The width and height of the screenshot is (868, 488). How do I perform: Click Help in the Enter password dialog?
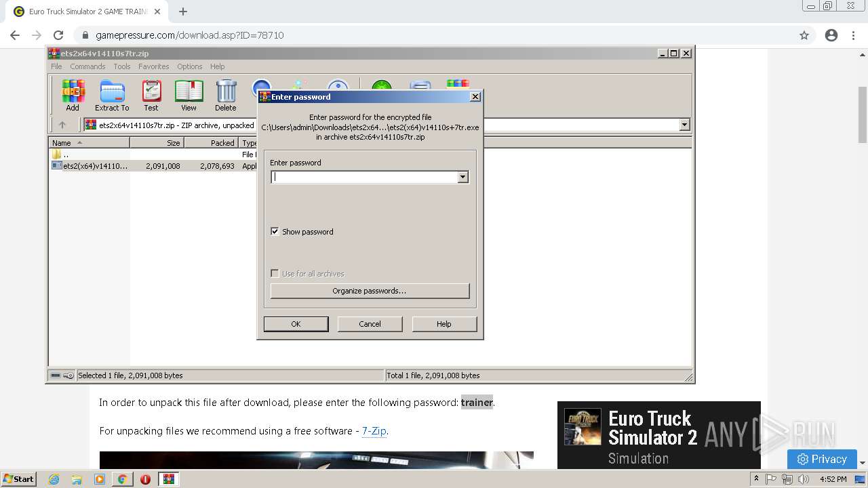[x=444, y=324]
